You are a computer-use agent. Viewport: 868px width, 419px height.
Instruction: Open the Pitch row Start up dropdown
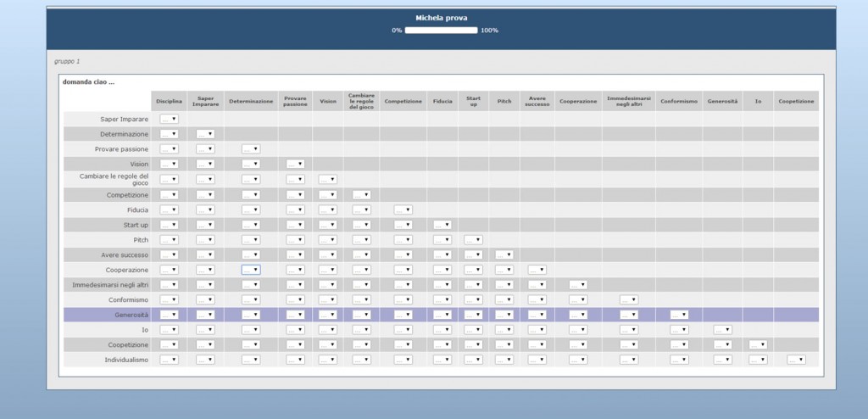pos(473,240)
